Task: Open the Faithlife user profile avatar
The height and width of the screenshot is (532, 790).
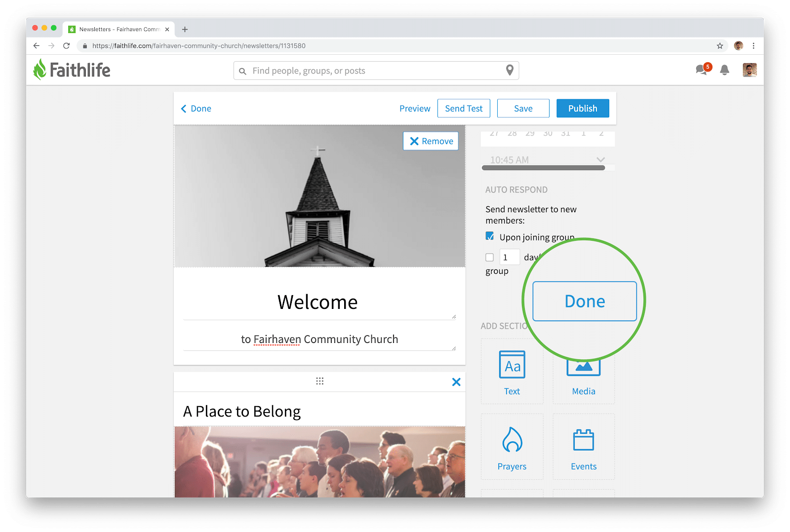Action: click(750, 70)
